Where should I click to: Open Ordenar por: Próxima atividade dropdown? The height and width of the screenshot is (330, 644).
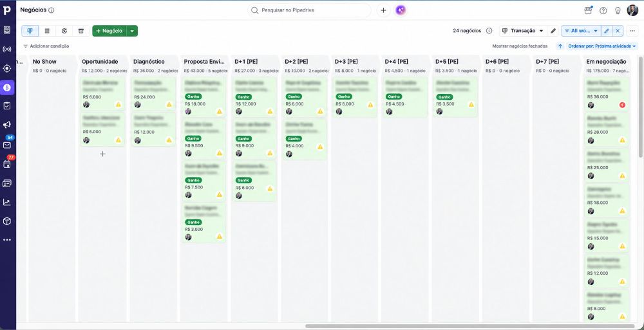coord(602,46)
